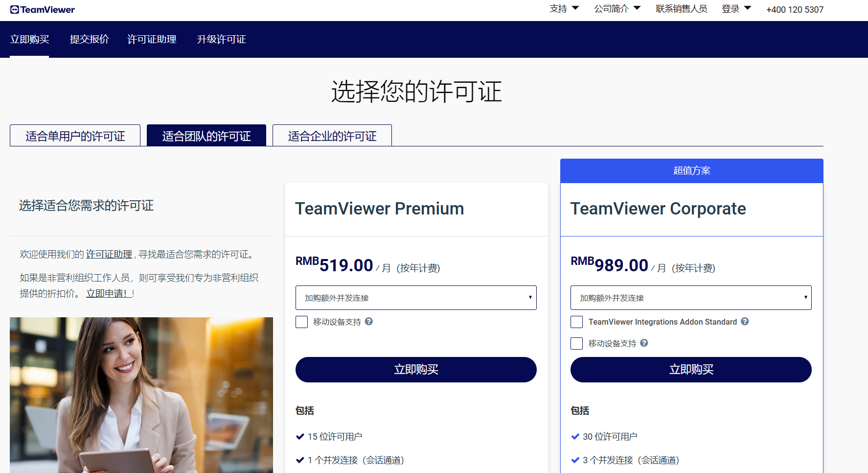Click help icon beside Premium 移动设备支持

coord(369,322)
